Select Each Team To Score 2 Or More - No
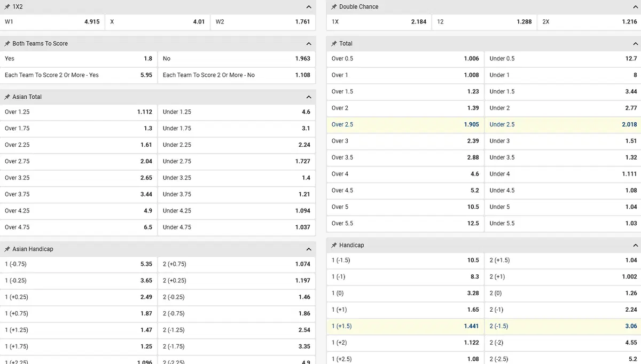Viewport: 641px width, 364px height. (237, 75)
